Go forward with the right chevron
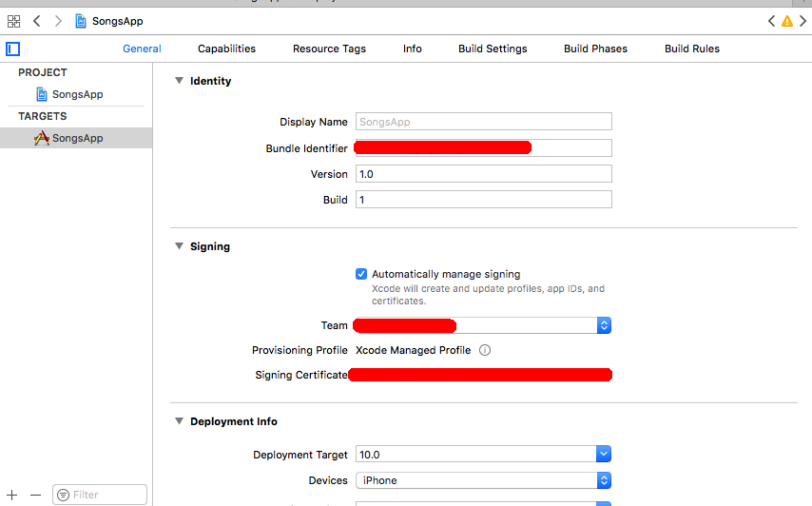The width and height of the screenshot is (812, 506). click(x=58, y=21)
